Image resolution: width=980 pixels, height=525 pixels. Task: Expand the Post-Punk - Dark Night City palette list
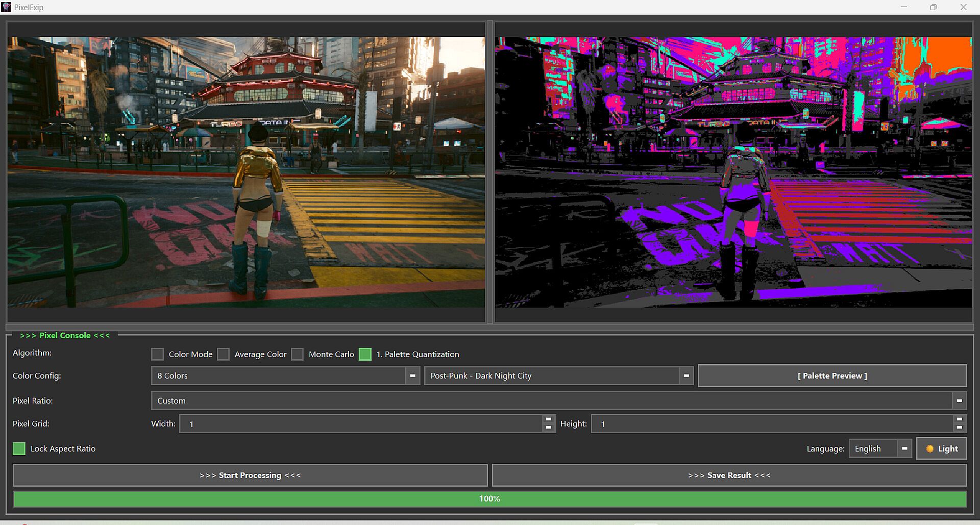click(x=686, y=376)
